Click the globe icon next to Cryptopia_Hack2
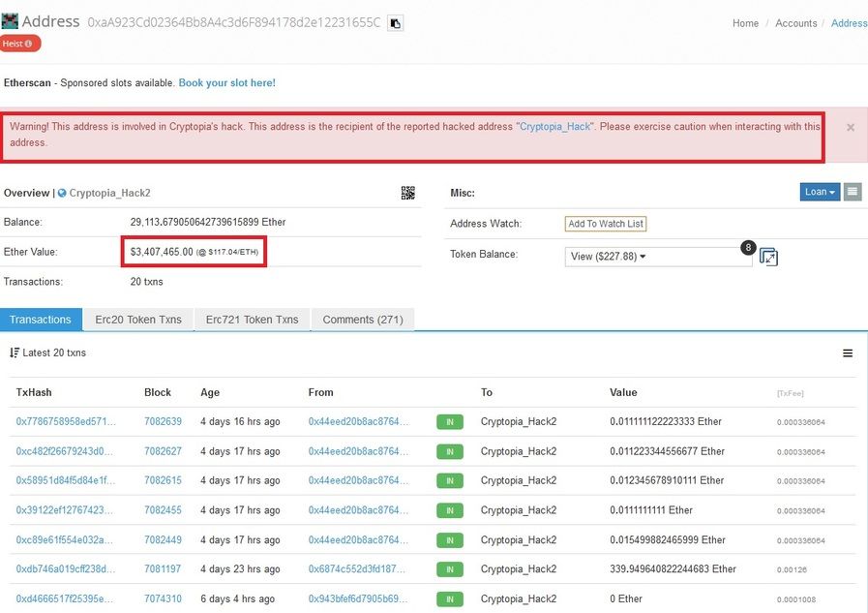The image size is (868, 613). [62, 194]
